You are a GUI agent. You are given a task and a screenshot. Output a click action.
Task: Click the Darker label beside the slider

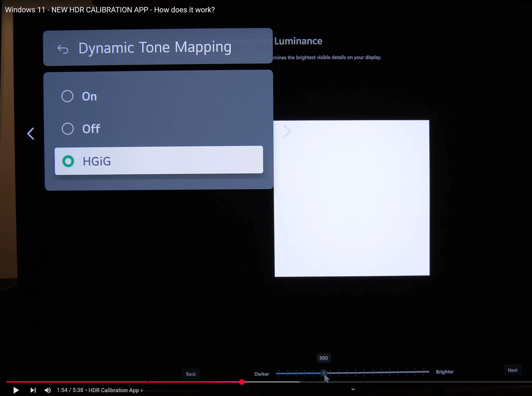tap(262, 374)
